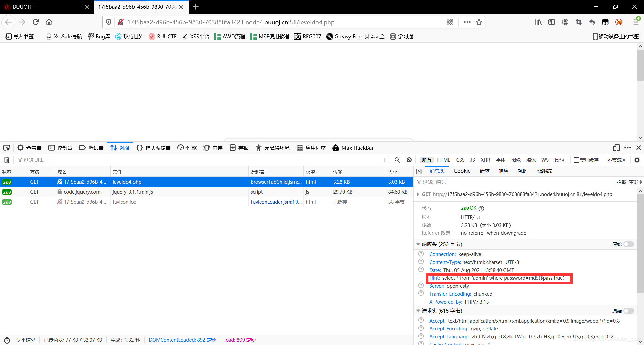This screenshot has height=345, width=644.
Task: Expand the GET request URL details
Action: point(418,194)
